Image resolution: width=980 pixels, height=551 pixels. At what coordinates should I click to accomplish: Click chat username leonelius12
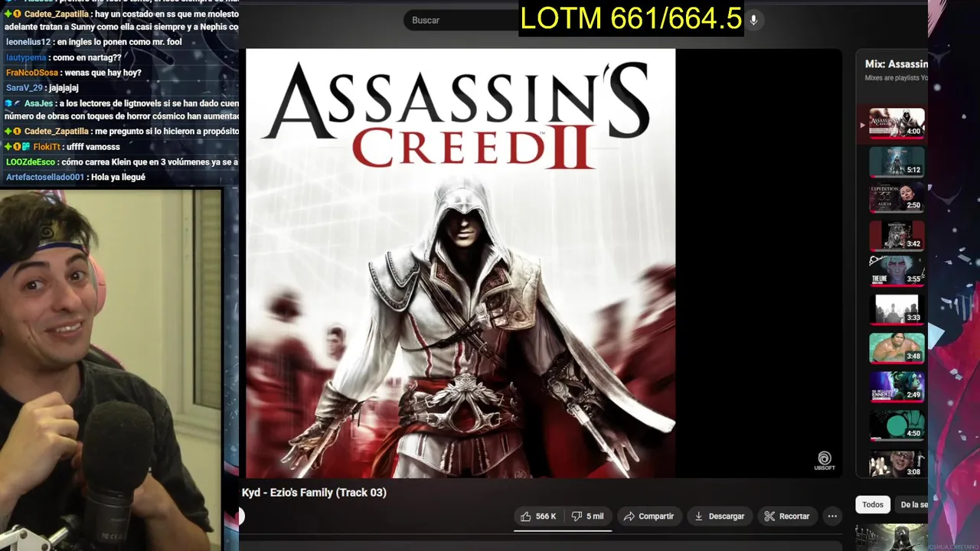[28, 42]
